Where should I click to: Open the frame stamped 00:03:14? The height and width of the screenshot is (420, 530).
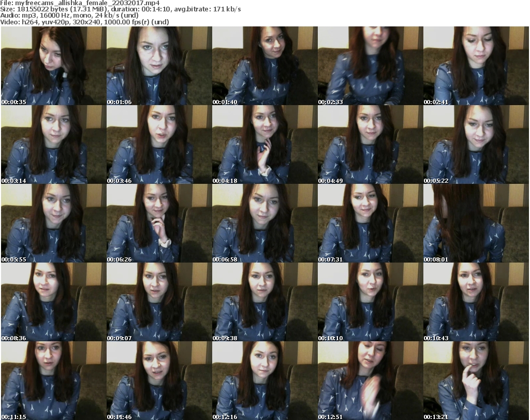54,144
